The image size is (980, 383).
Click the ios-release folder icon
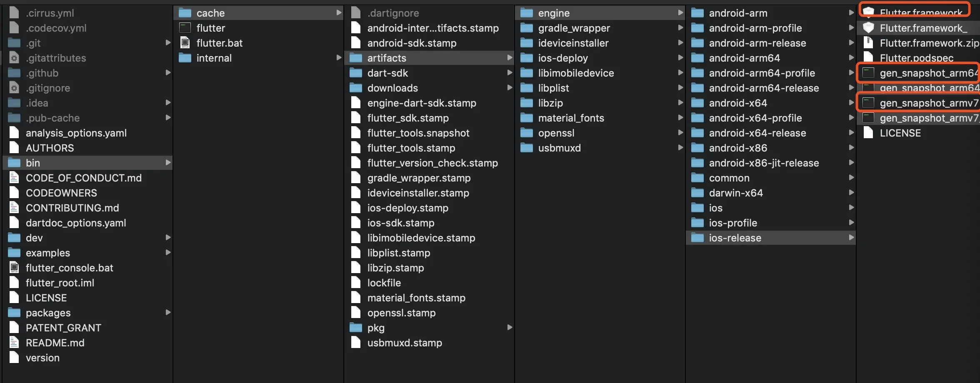pos(697,238)
